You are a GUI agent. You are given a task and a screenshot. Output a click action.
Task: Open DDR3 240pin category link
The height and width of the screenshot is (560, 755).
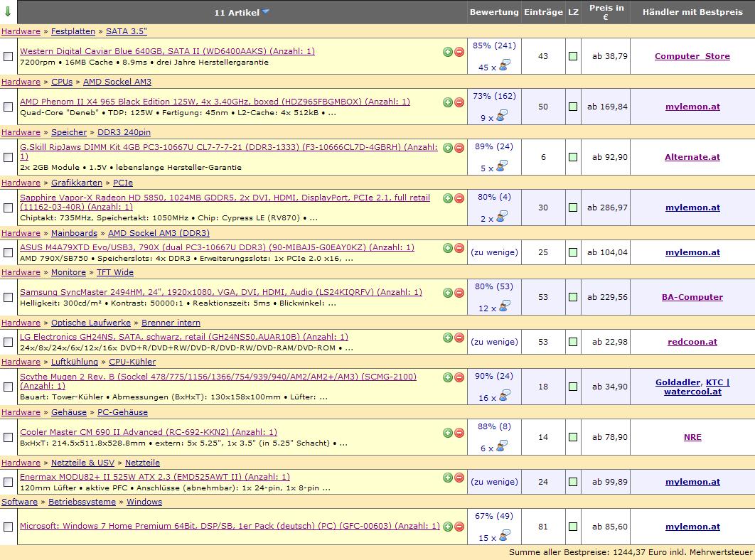coord(124,132)
